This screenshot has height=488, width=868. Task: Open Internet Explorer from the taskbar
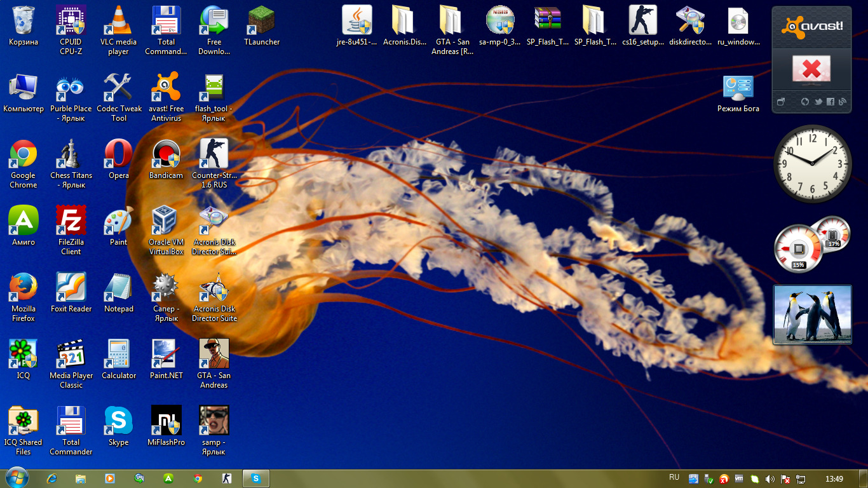coord(52,478)
